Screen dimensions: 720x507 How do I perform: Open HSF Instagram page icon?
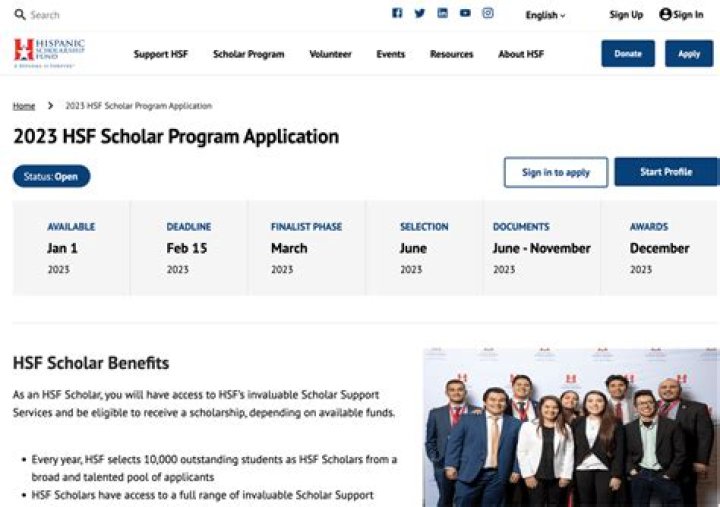(x=488, y=14)
